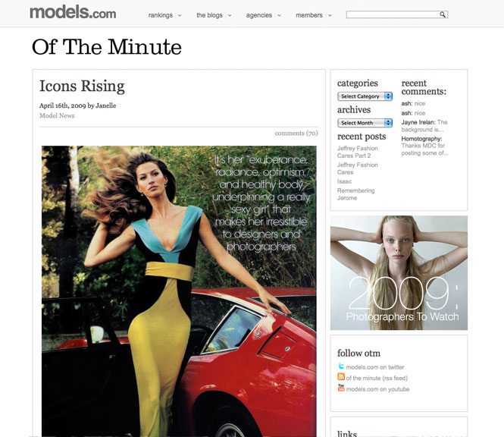This screenshot has width=504, height=437.
Task: View the comments (70) link
Action: 296,134
